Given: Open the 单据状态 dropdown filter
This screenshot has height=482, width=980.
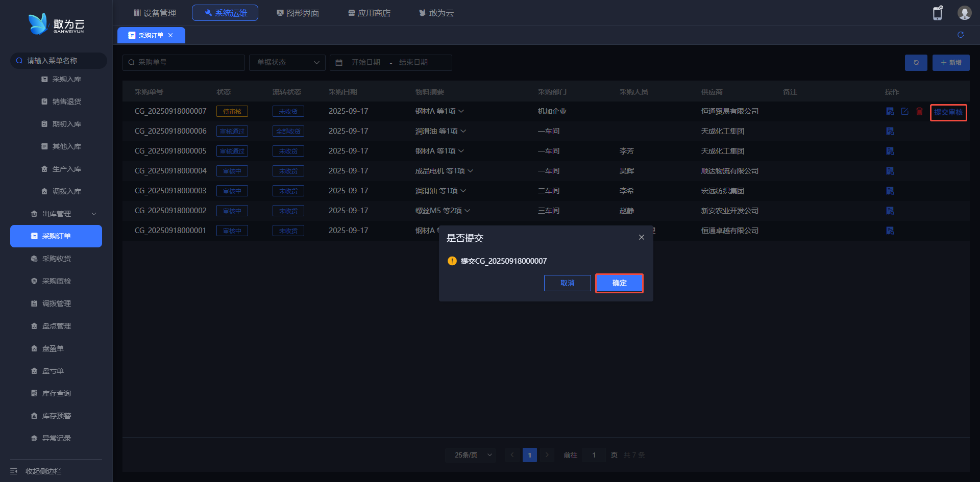Looking at the screenshot, I should [287, 62].
